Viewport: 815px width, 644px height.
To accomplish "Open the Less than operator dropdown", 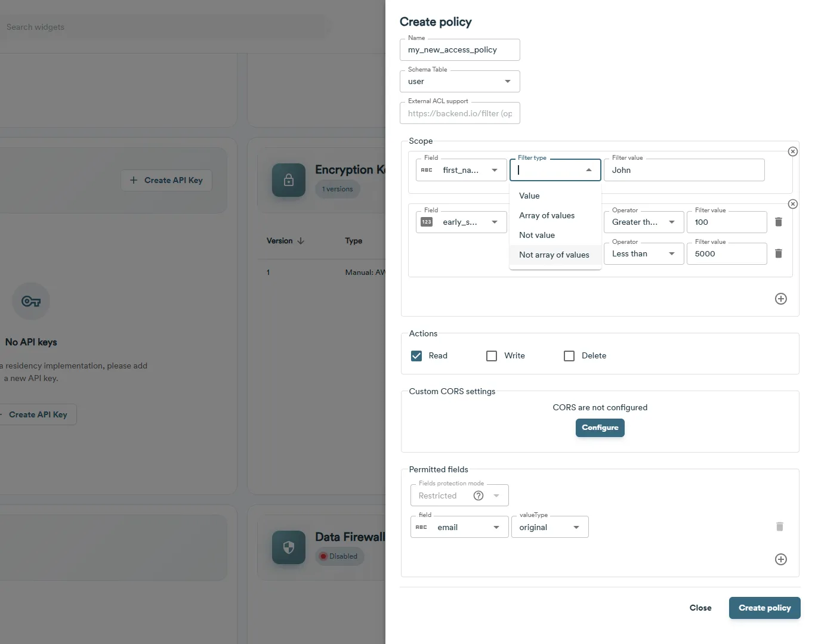I will (x=644, y=253).
